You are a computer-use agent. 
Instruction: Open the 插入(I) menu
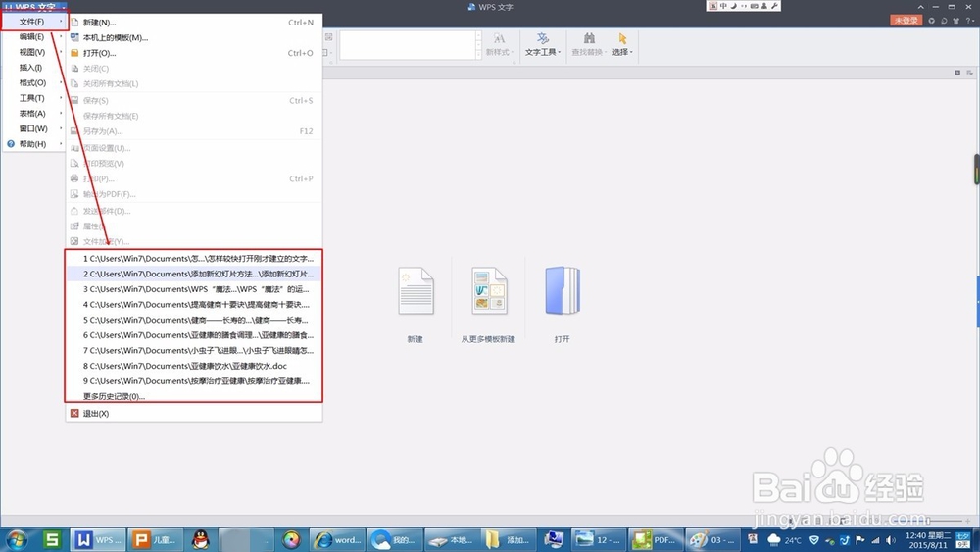(x=33, y=68)
